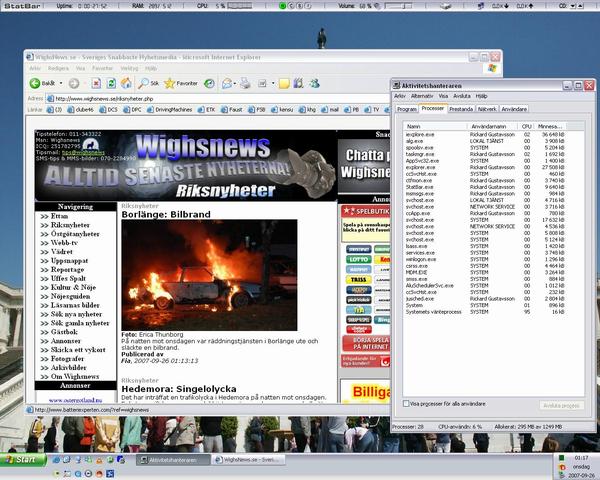Image resolution: width=600 pixels, height=480 pixels.
Task: Click the IE Back arrow button
Action: (35, 83)
